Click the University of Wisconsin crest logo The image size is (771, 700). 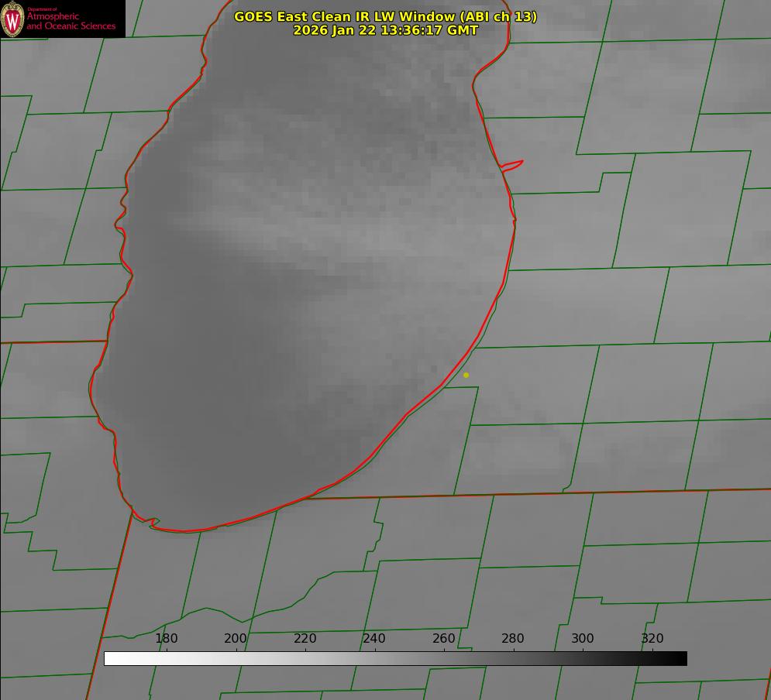click(13, 19)
